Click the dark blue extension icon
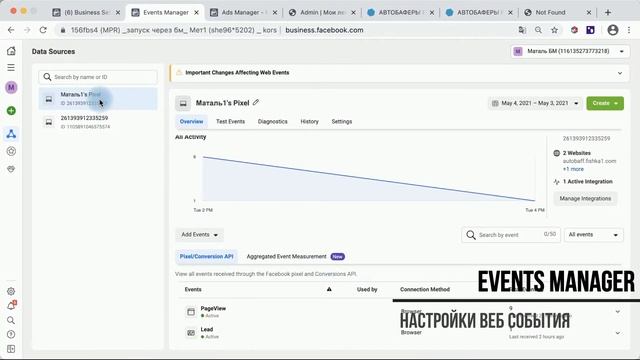 [590, 30]
